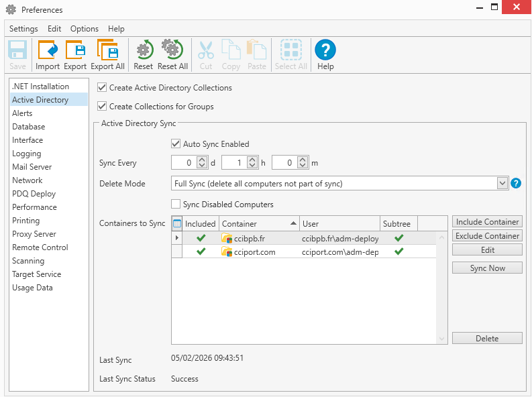The width and height of the screenshot is (532, 397).
Task: Select .NET Installation category
Action: (x=49, y=87)
